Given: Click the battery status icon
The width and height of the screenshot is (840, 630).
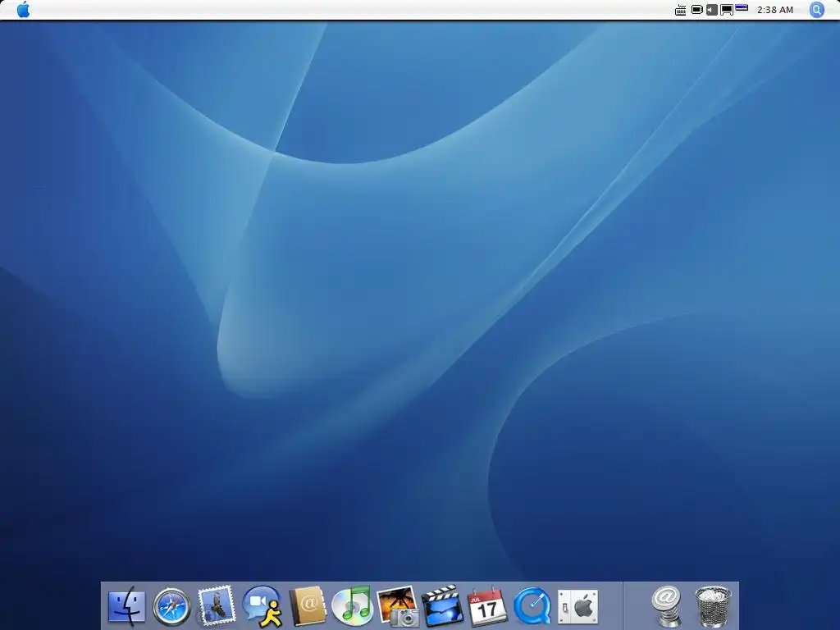Looking at the screenshot, I should coord(697,10).
